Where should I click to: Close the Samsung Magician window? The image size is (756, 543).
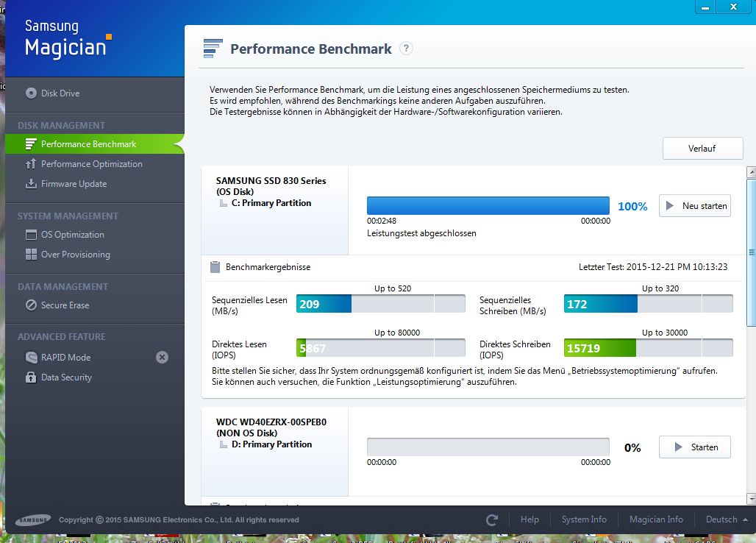click(733, 7)
